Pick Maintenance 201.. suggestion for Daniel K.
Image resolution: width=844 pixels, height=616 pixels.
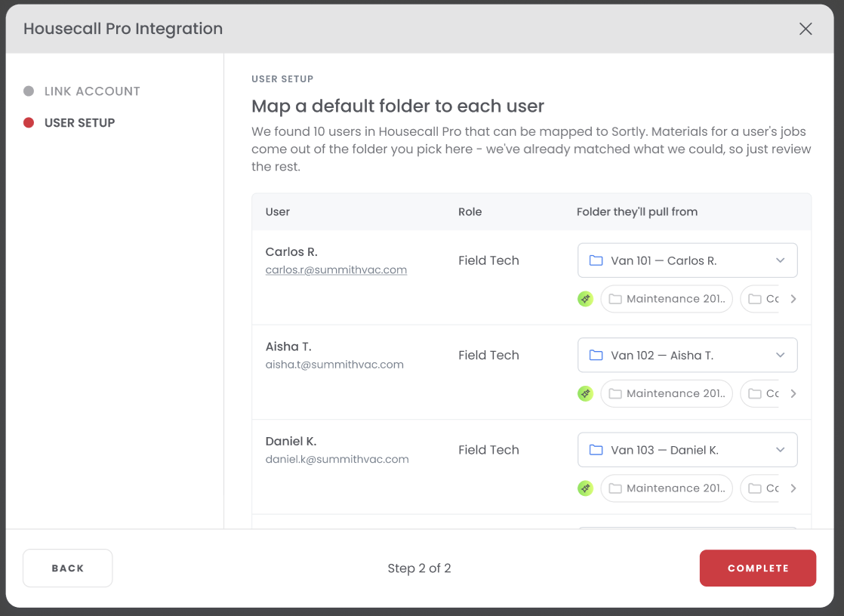[667, 488]
